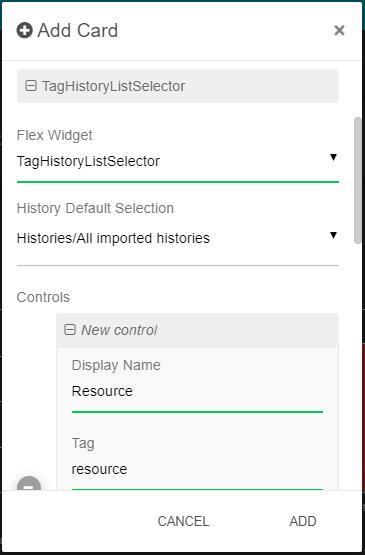Image resolution: width=365 pixels, height=555 pixels.
Task: Click the Controls section label
Action: (x=43, y=297)
